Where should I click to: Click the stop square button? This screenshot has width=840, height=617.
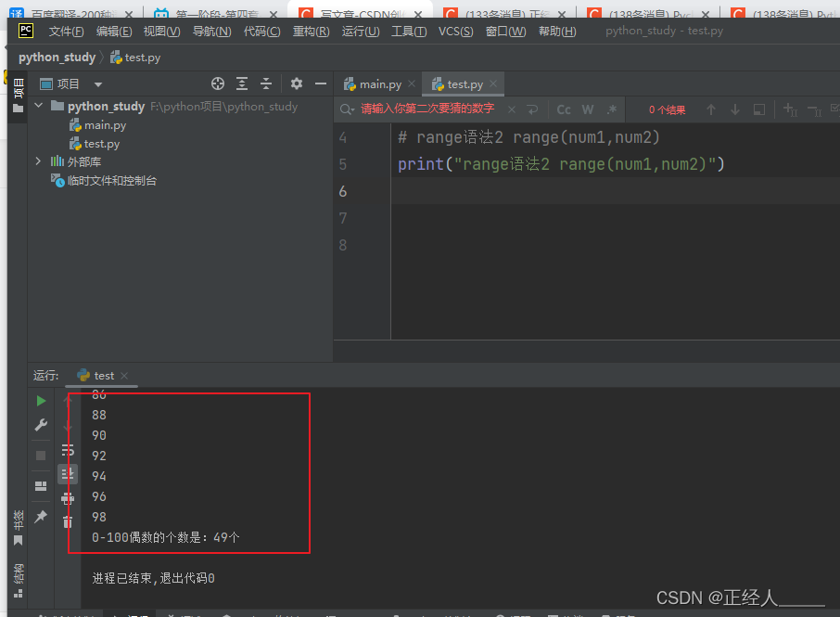(x=41, y=456)
